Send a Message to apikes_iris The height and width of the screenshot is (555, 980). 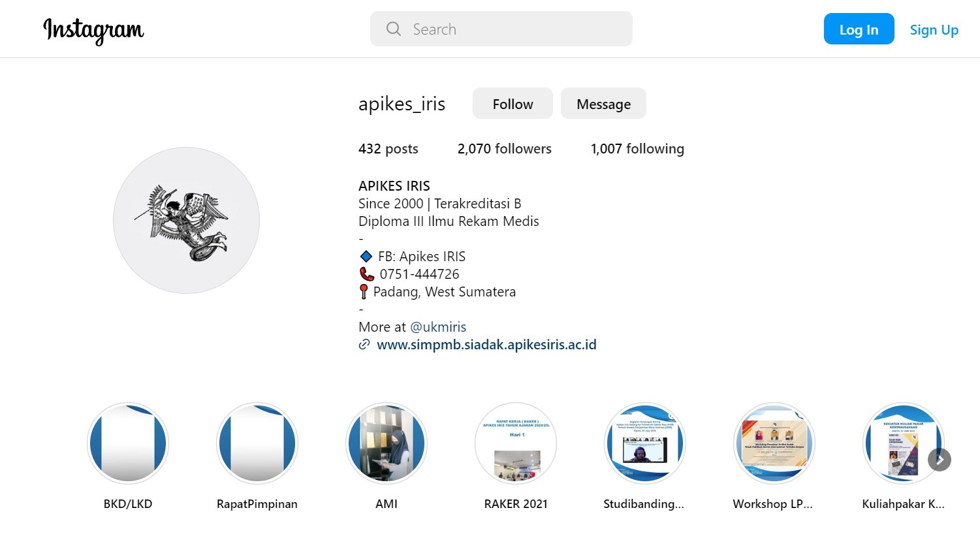[x=603, y=104]
